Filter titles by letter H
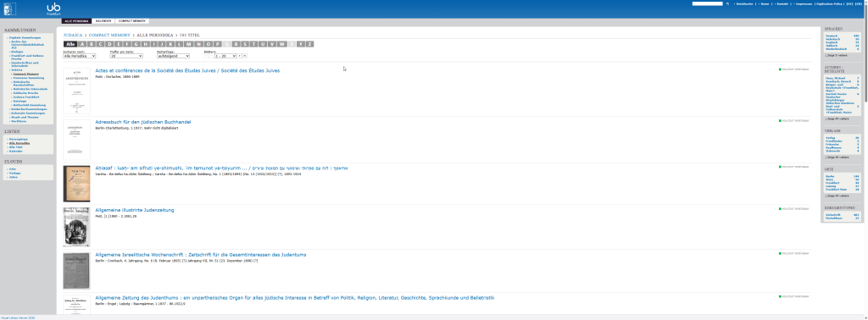 145,44
